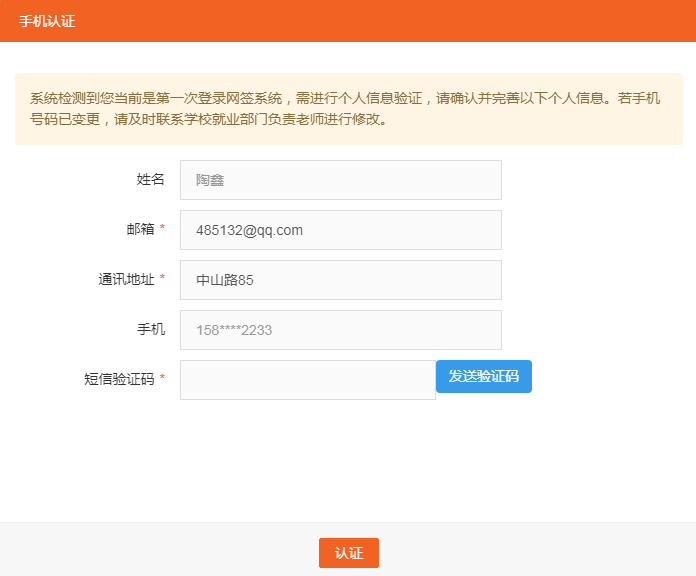Click the 邮箱 field label

[x=141, y=229]
